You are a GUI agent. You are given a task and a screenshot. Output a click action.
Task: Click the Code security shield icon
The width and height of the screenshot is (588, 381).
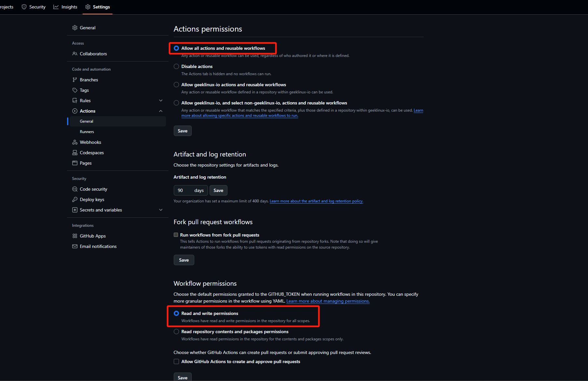click(x=75, y=189)
